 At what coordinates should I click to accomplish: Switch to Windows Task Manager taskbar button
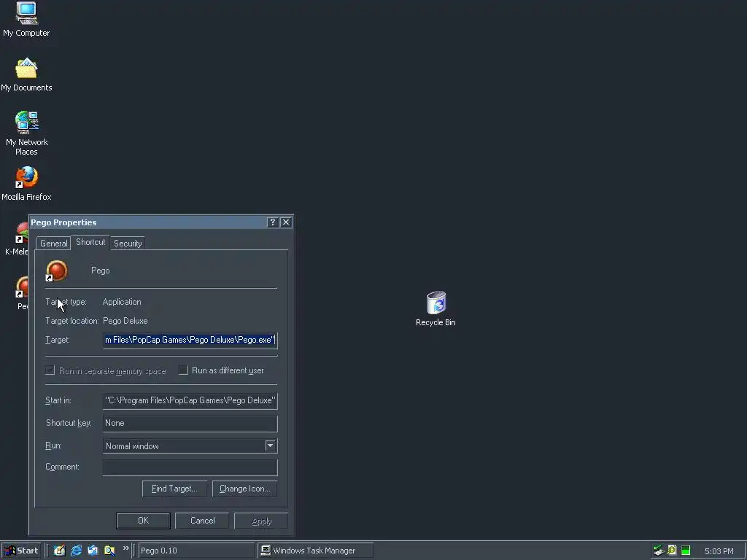point(315,551)
